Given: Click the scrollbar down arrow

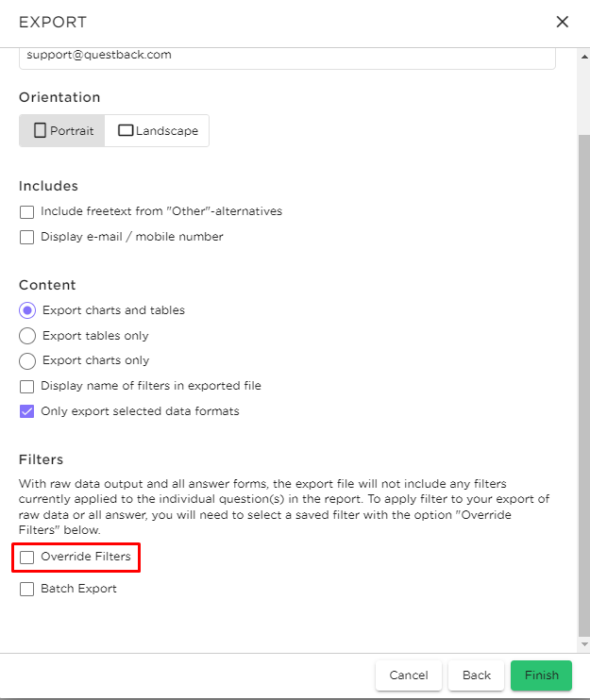Looking at the screenshot, I should pyautogui.click(x=584, y=644).
